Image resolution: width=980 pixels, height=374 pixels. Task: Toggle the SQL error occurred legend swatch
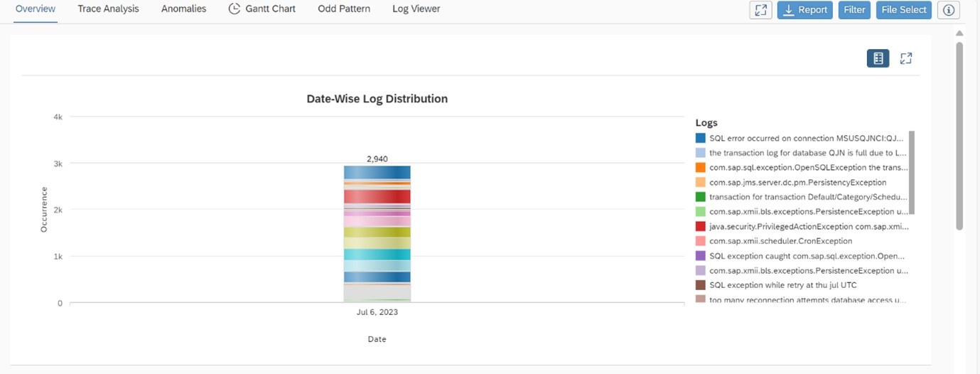(x=701, y=138)
